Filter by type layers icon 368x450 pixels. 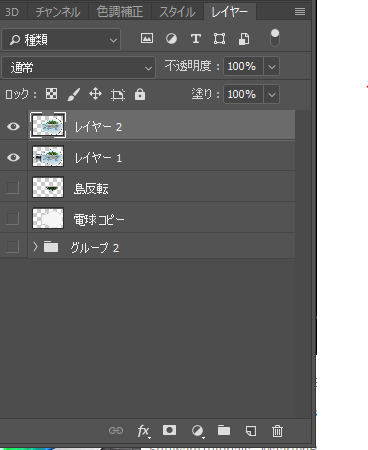[196, 39]
